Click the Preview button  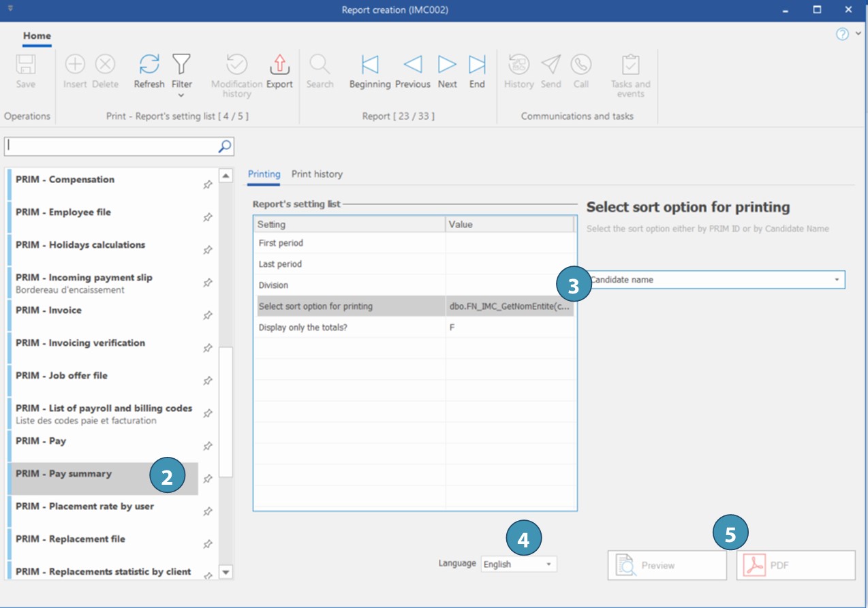[666, 565]
